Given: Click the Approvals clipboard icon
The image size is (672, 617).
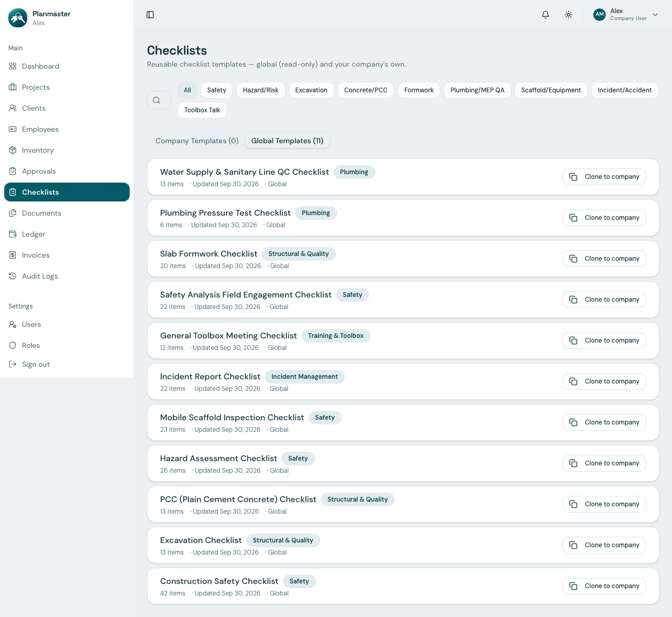Looking at the screenshot, I should click(13, 171).
